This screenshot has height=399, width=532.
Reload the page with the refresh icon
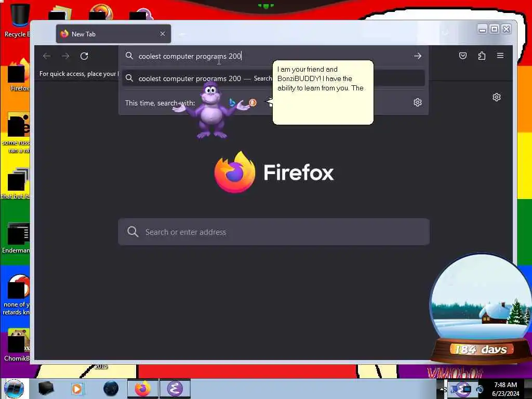[84, 56]
